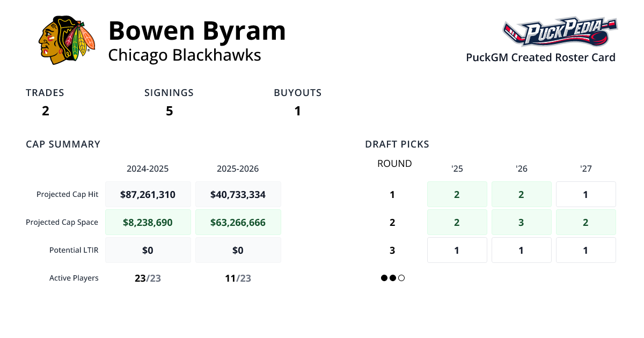Click the Chicago Blackhawks team name
The width and height of the screenshot is (644, 338).
click(185, 55)
